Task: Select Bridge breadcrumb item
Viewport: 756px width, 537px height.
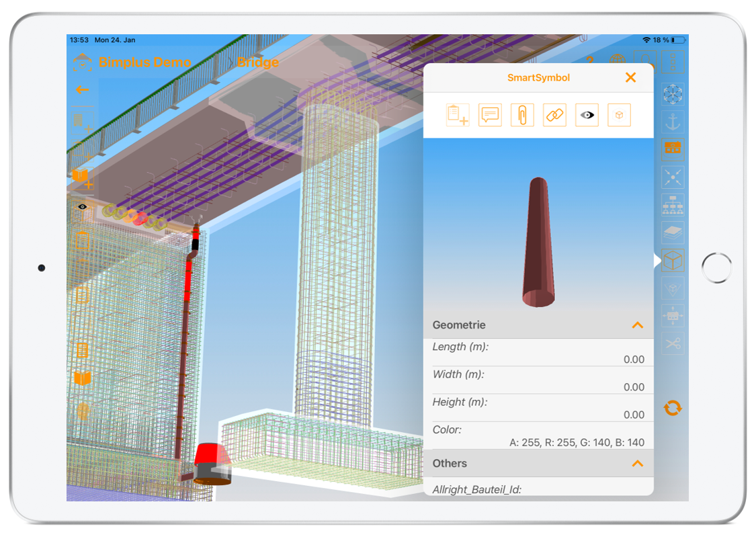Action: (257, 63)
